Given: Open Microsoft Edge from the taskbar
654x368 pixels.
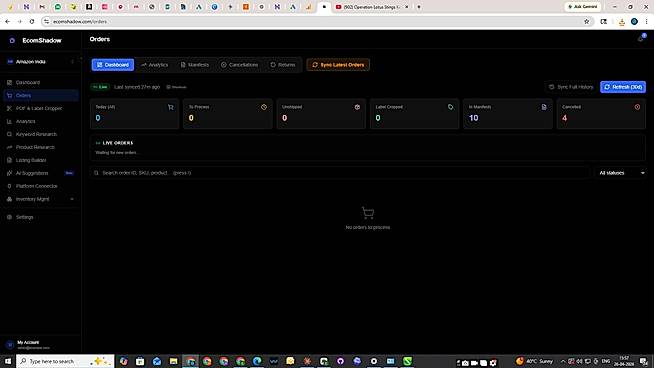Looking at the screenshot, I should (x=257, y=361).
